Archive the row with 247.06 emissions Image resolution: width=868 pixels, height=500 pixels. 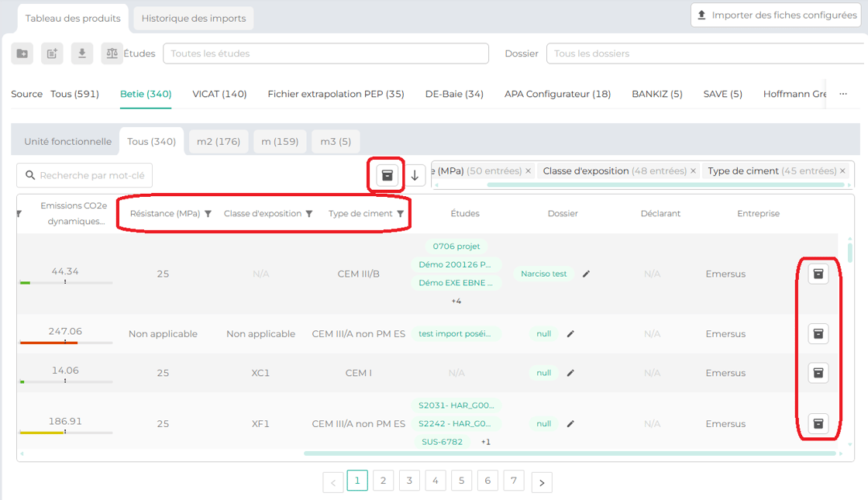818,334
